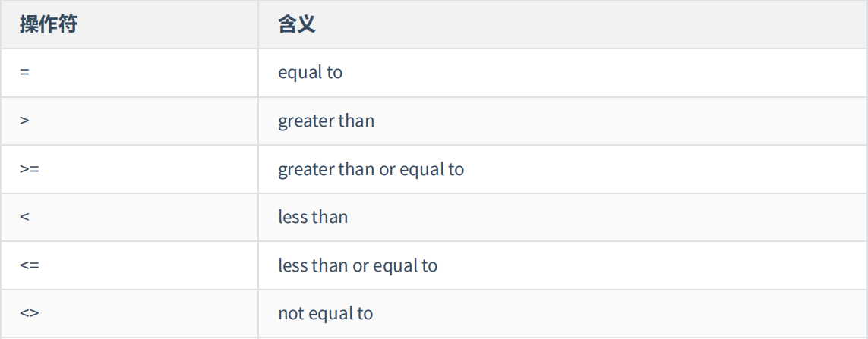This screenshot has height=339, width=868.
Task: Click the < operator cell
Action: pos(25,218)
